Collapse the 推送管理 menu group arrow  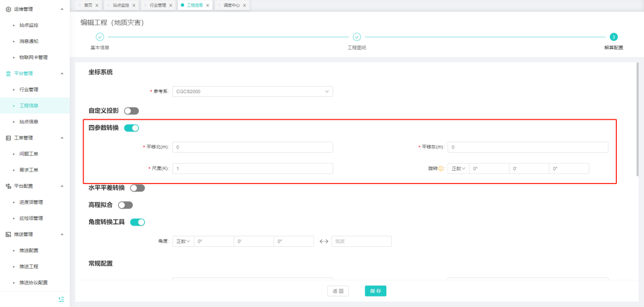pyautogui.click(x=62, y=234)
